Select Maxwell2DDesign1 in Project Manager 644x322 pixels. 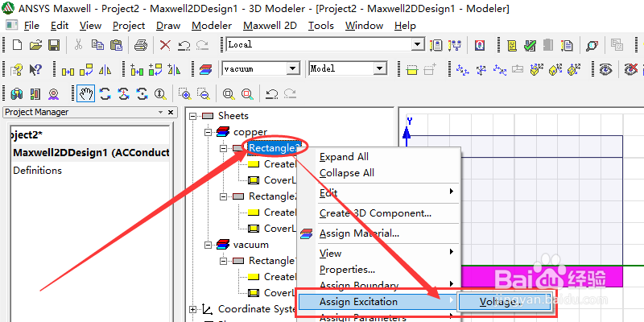point(91,153)
